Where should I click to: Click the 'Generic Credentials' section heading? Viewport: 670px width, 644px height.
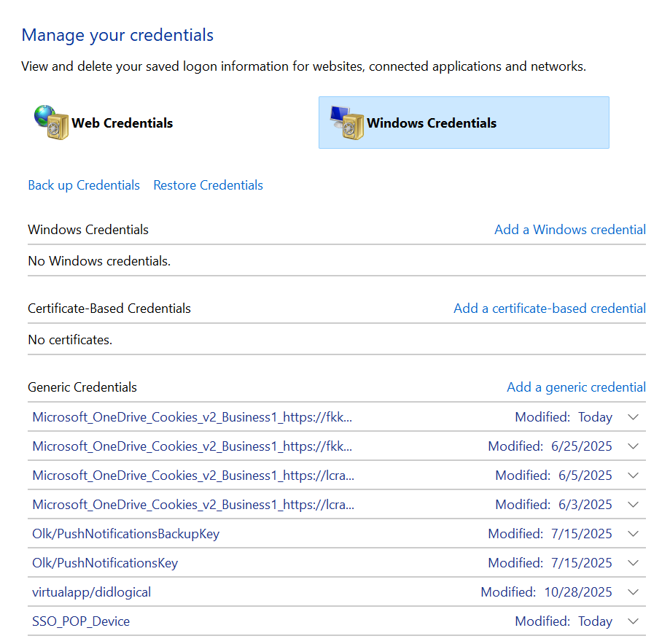[x=82, y=387]
